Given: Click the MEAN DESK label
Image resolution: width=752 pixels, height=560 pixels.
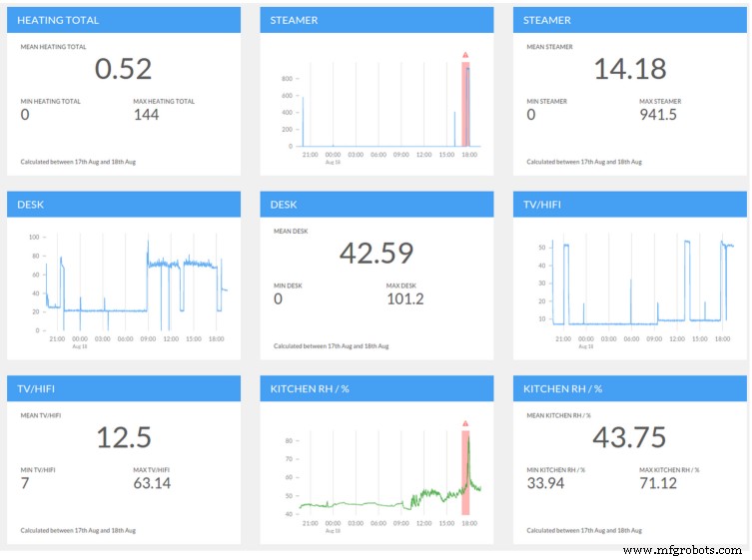Looking at the screenshot, I should pos(291,231).
